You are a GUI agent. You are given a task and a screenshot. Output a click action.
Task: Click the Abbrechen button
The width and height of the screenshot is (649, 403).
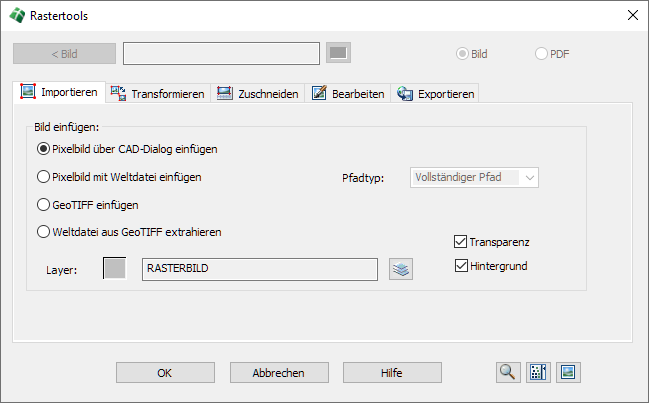click(x=279, y=373)
